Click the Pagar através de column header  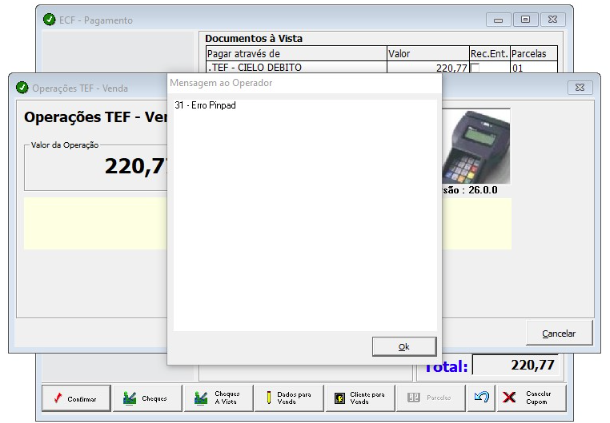pyautogui.click(x=295, y=53)
